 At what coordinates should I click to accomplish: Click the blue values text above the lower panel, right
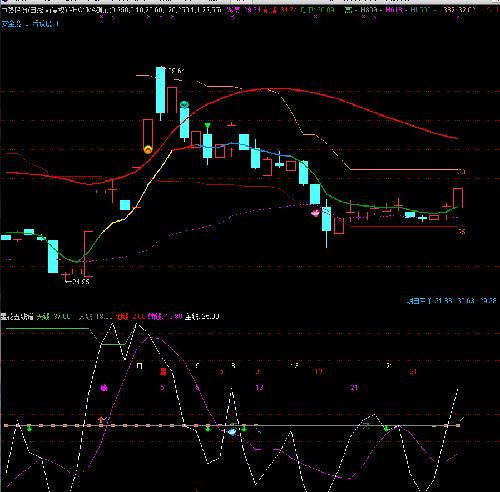[451, 301]
